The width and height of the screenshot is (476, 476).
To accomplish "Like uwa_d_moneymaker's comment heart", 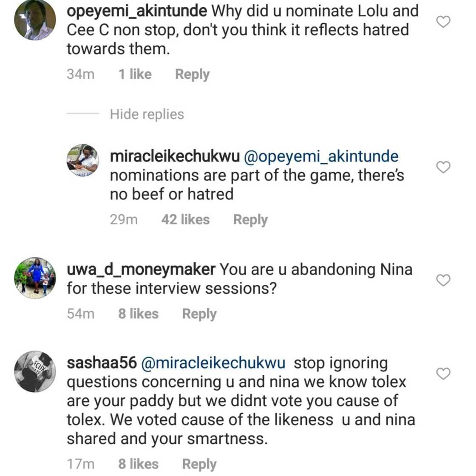I will [x=443, y=280].
